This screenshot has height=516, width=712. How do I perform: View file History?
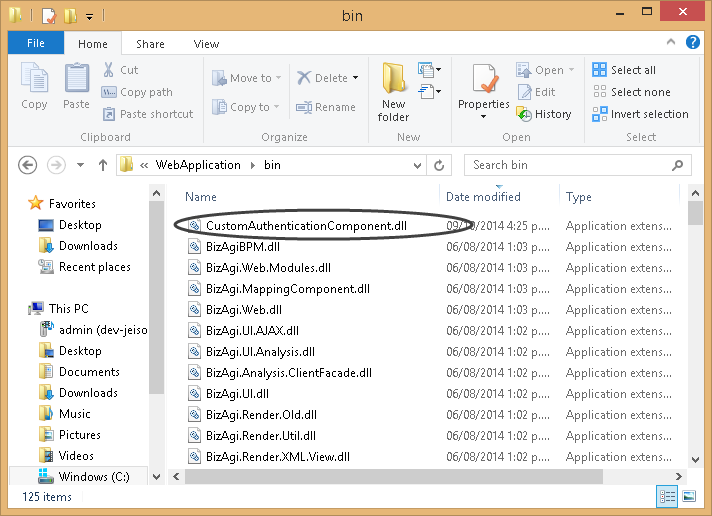[x=544, y=114]
